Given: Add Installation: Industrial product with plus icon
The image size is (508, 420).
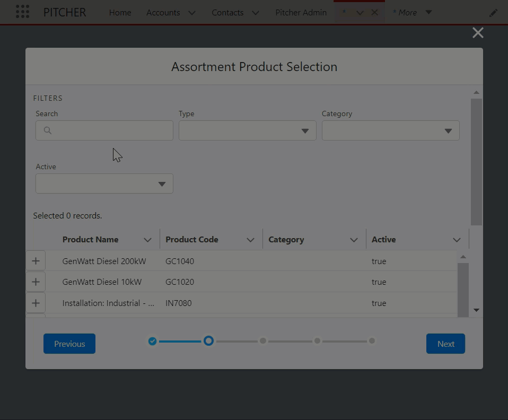Looking at the screenshot, I should coord(36,303).
